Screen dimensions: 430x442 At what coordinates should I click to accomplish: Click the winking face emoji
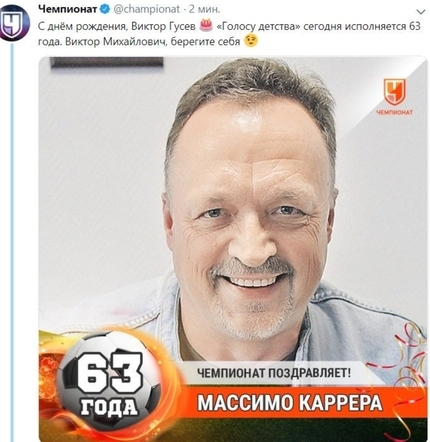(251, 41)
